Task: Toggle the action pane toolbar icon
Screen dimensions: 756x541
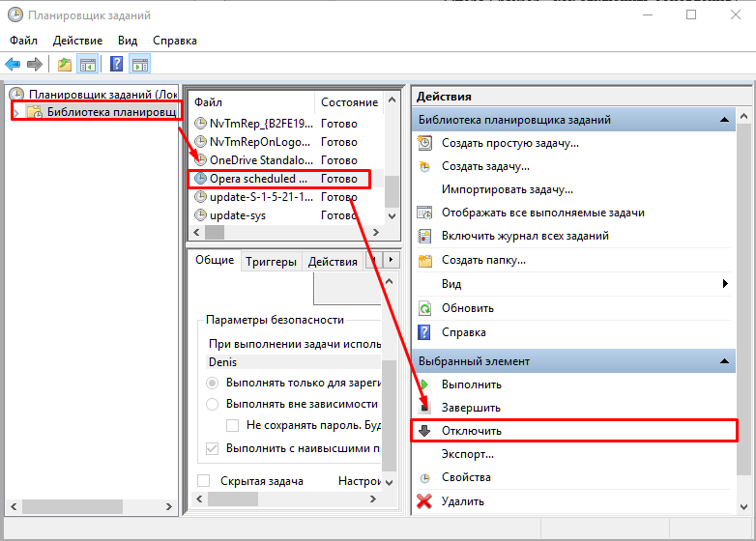Action: pyautogui.click(x=140, y=64)
